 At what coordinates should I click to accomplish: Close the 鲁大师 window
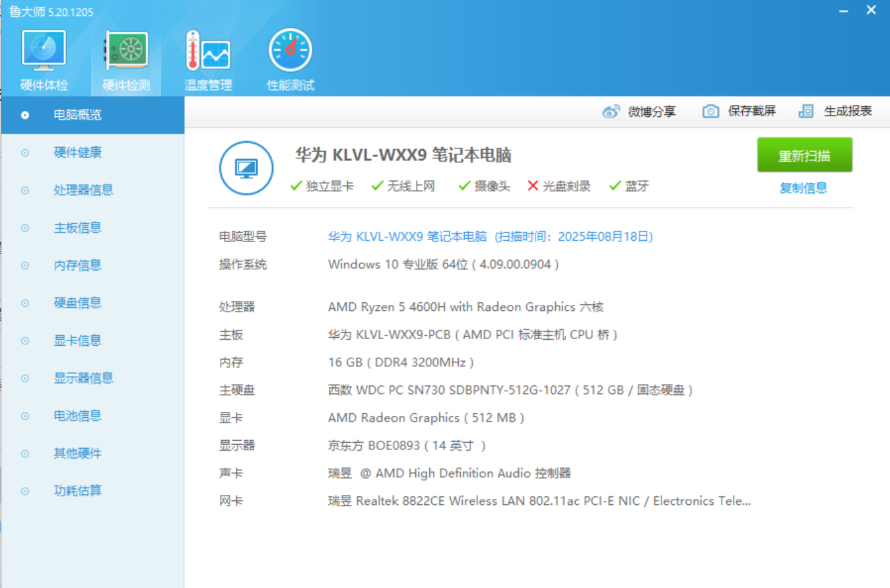point(872,11)
